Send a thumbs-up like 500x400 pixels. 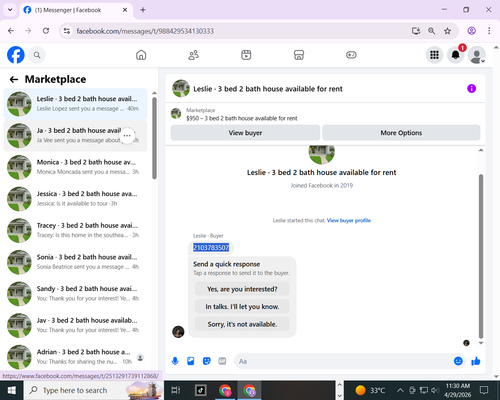[x=476, y=361]
